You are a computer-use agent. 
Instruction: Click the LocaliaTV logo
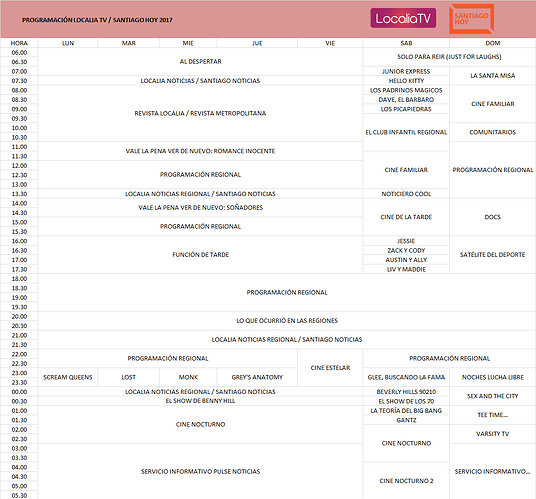point(403,18)
